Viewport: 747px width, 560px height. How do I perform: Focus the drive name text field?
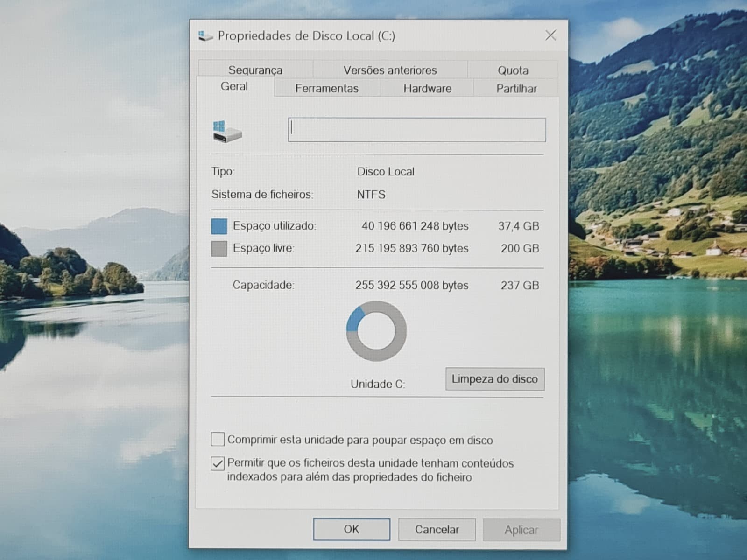(417, 130)
